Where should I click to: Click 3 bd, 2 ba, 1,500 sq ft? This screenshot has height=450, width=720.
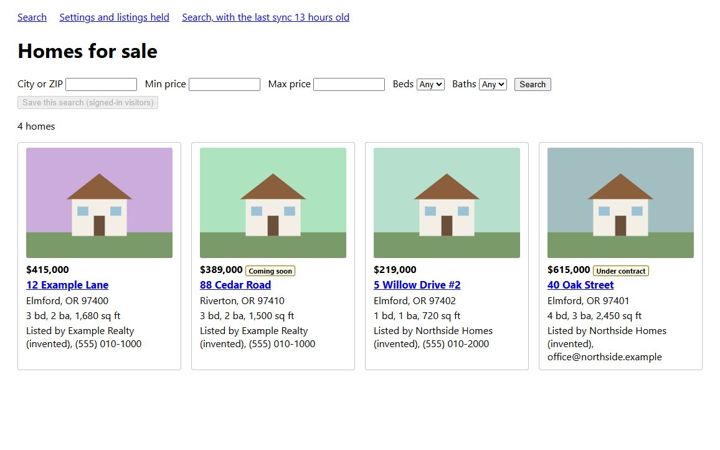[x=247, y=316]
